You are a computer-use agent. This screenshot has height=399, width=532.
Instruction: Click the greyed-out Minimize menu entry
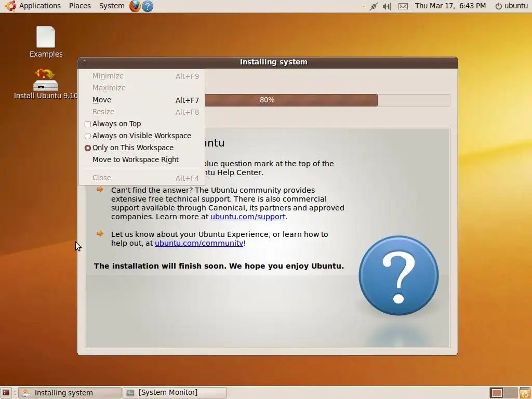point(141,76)
